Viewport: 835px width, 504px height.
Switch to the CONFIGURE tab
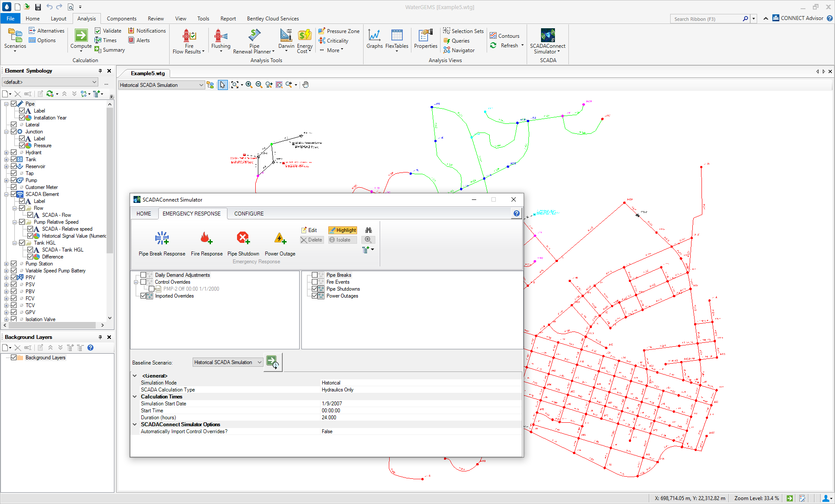coord(248,213)
